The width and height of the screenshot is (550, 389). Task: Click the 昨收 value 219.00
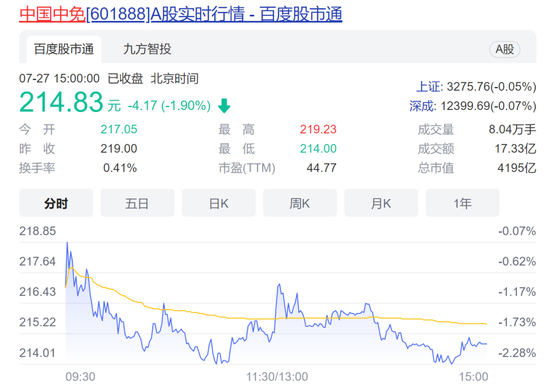click(x=119, y=149)
